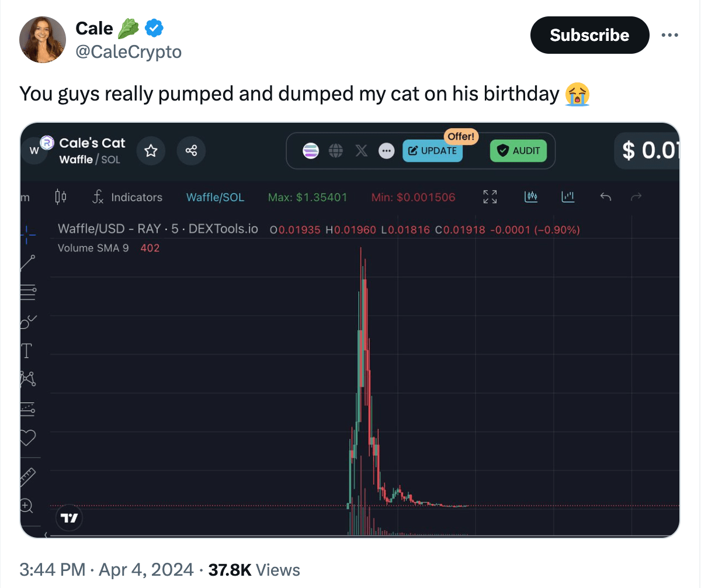This screenshot has height=588, width=701.
Task: Open the candle chart type dropdown
Action: 60,197
